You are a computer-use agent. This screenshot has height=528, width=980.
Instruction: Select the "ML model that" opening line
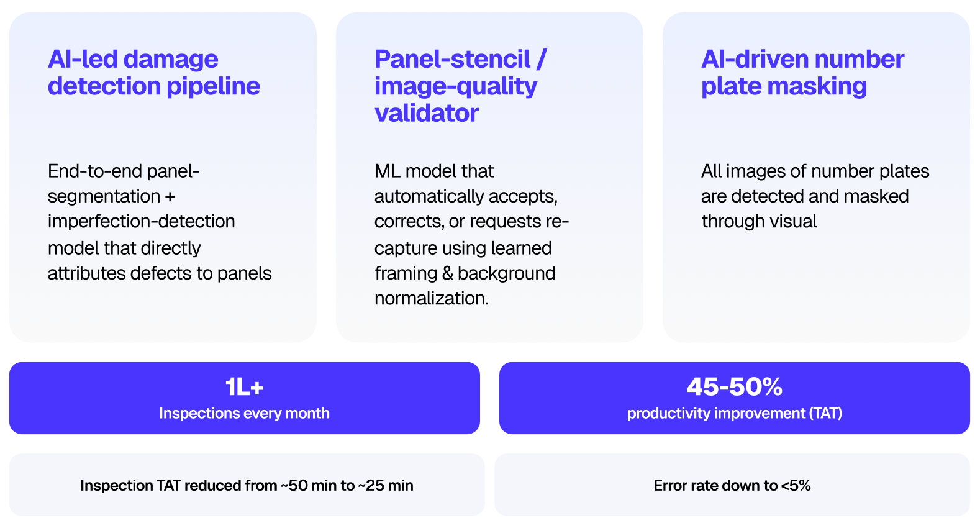[x=434, y=171]
